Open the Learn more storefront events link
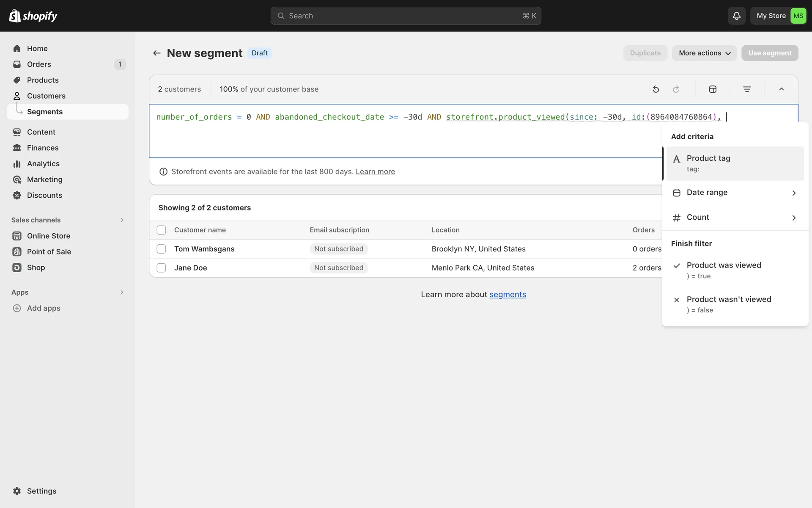812x508 pixels. tap(375, 171)
